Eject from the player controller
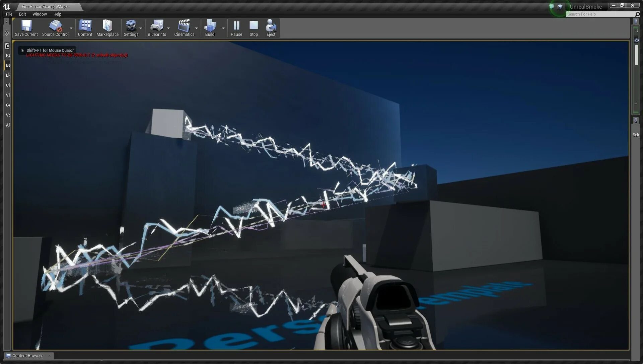The width and height of the screenshot is (643, 364). coord(271,26)
